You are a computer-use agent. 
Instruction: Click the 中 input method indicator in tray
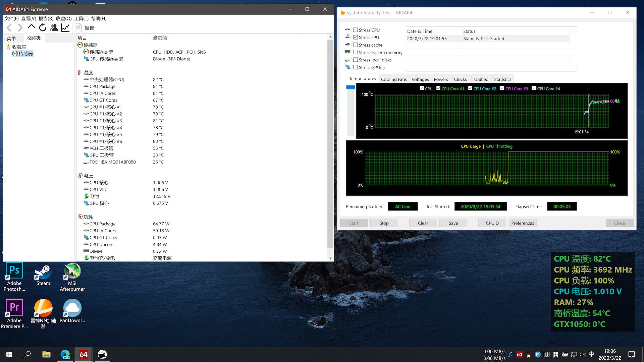pyautogui.click(x=591, y=354)
